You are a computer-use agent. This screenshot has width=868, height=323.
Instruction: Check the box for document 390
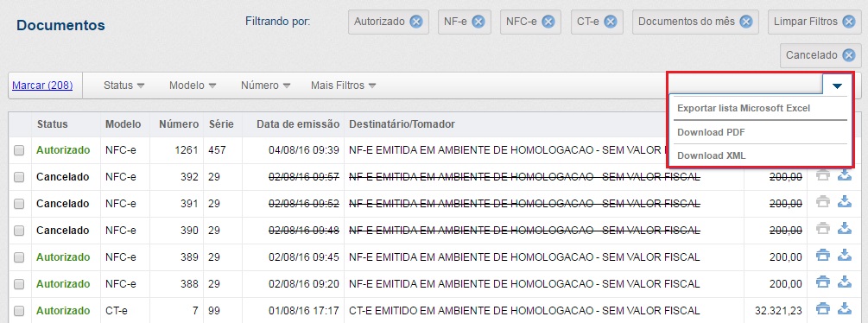click(19, 230)
